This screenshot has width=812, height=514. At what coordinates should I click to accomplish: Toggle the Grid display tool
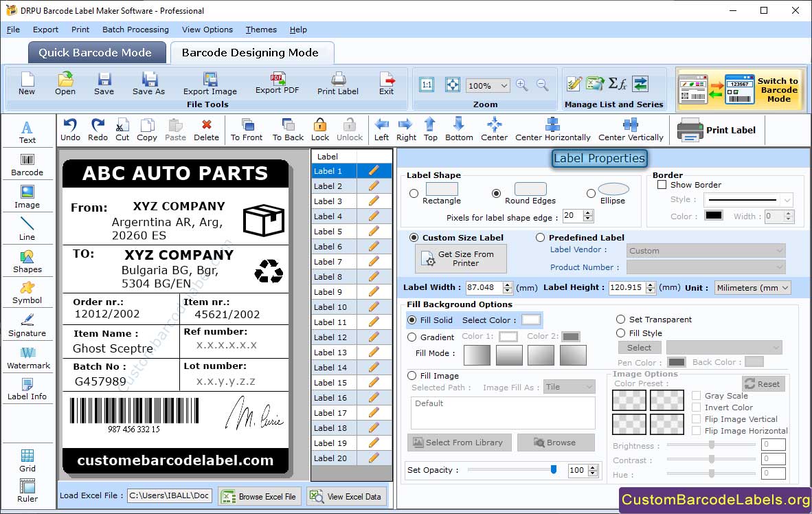click(27, 460)
